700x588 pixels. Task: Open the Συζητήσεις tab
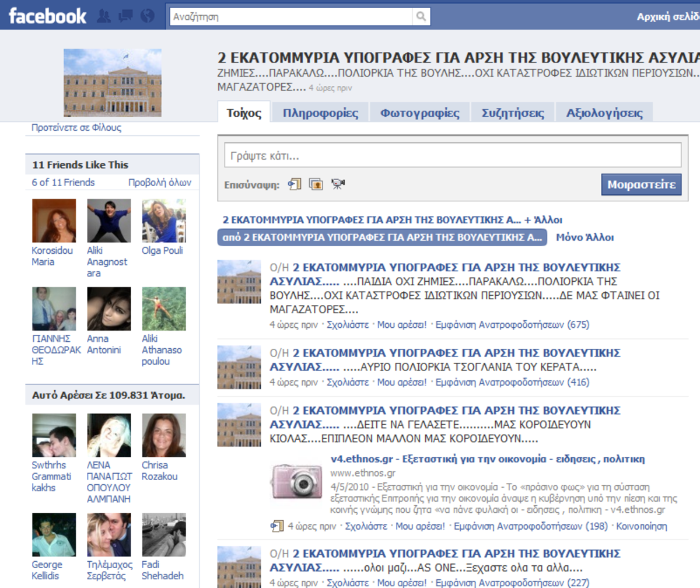(513, 113)
